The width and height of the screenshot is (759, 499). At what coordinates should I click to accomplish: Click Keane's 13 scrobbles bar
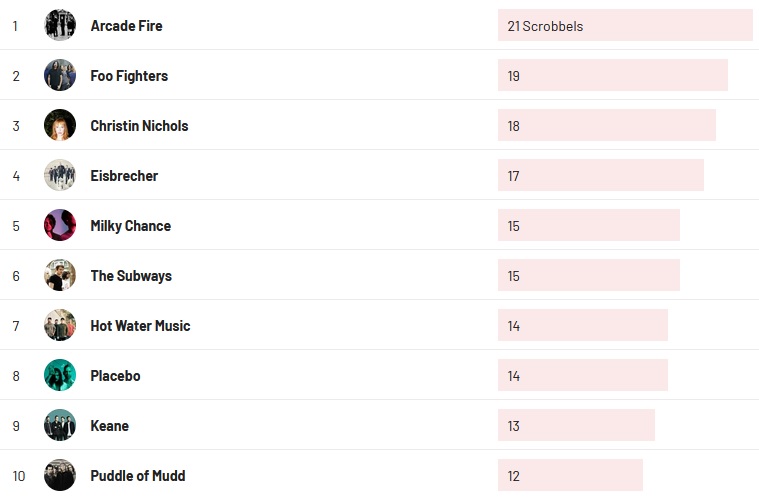point(576,426)
